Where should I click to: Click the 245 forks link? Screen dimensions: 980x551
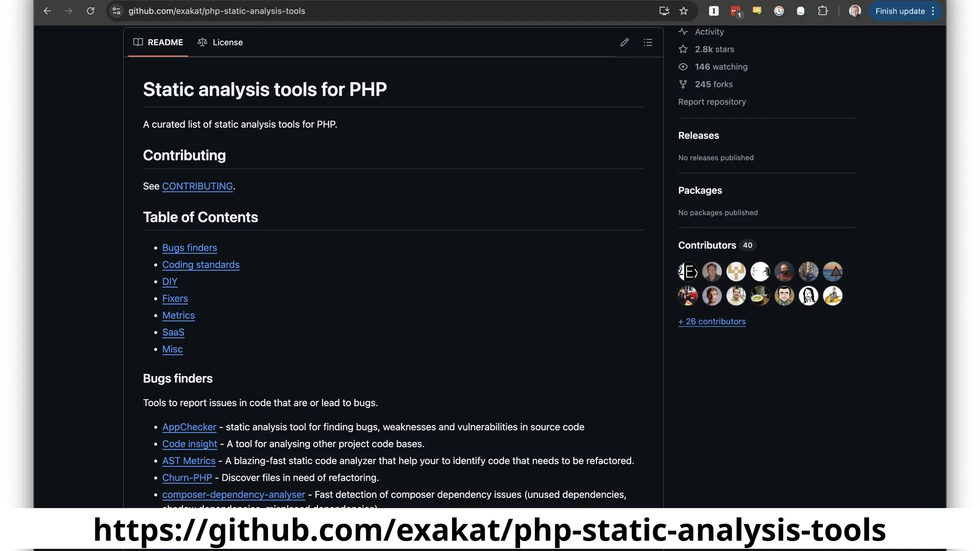(705, 84)
